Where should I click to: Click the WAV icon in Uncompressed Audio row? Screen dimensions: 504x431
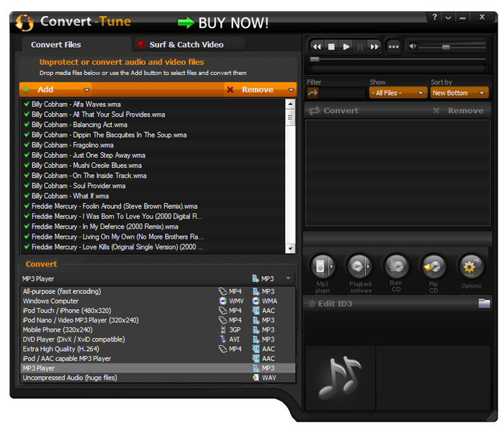[256, 378]
